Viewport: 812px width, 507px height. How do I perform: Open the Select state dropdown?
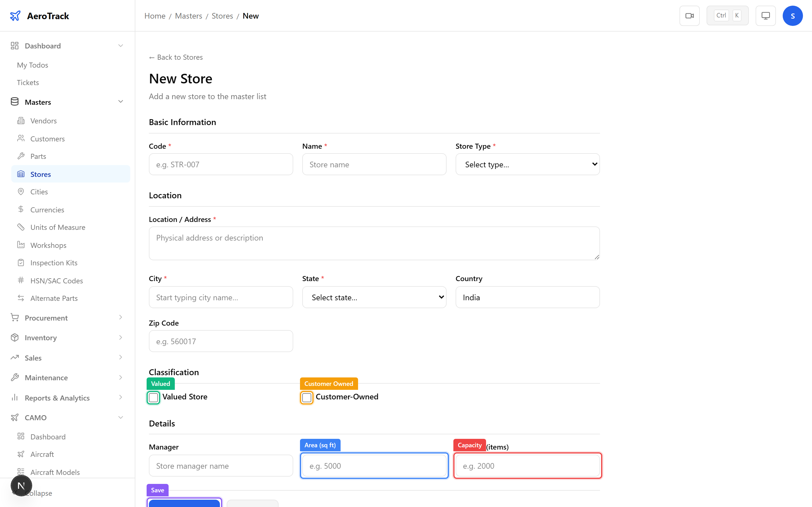374,297
